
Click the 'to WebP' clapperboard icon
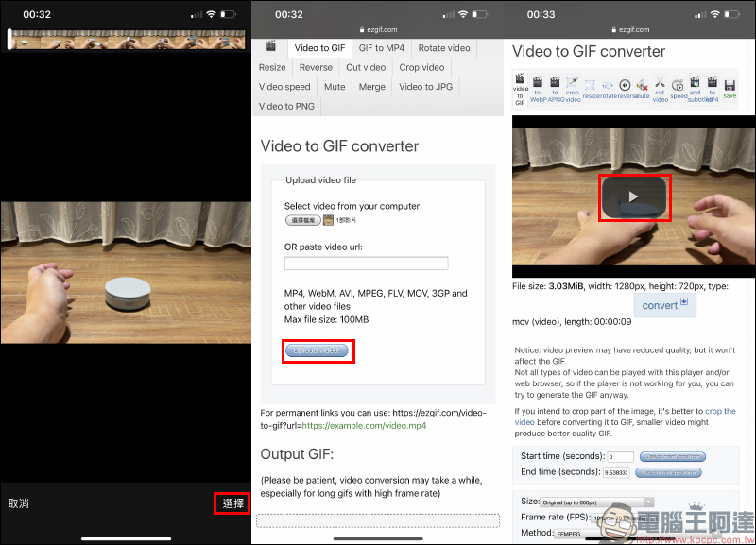[538, 89]
